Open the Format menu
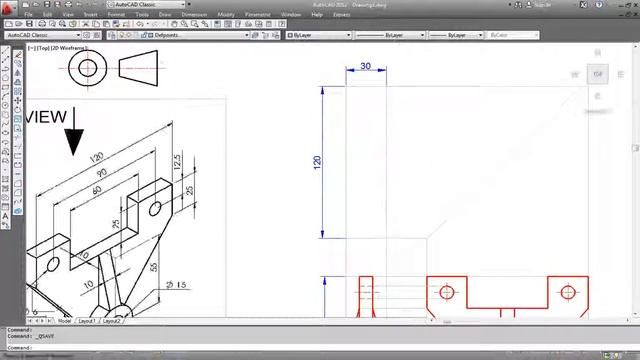The height and width of the screenshot is (360, 640). (116, 14)
